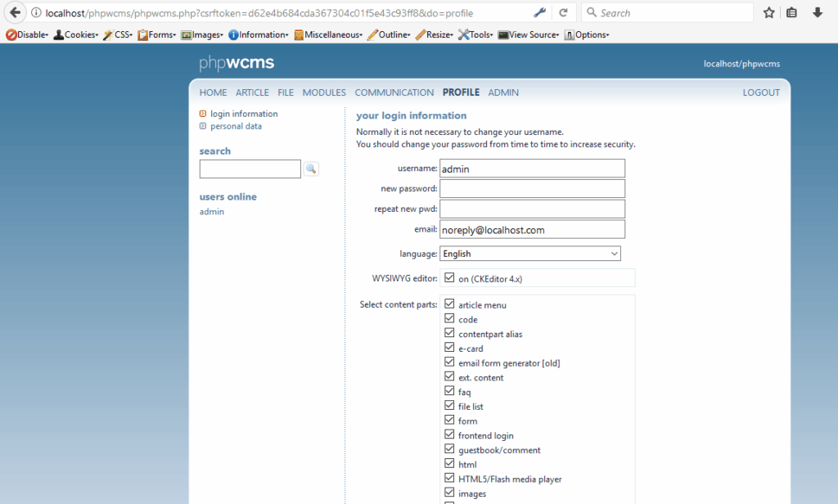Viewport: 838px width, 504px height.
Task: Click the phpwcms logo
Action: [237, 63]
